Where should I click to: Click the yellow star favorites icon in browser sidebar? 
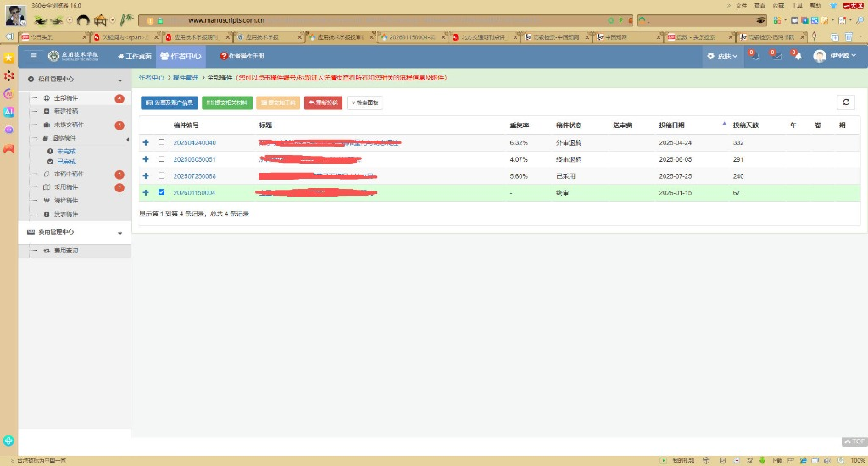pyautogui.click(x=8, y=58)
